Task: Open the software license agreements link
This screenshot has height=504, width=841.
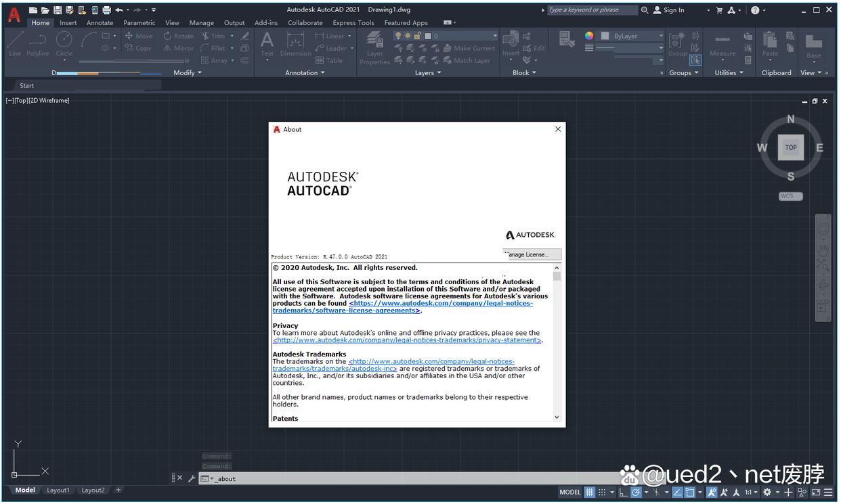Action: click(x=403, y=307)
